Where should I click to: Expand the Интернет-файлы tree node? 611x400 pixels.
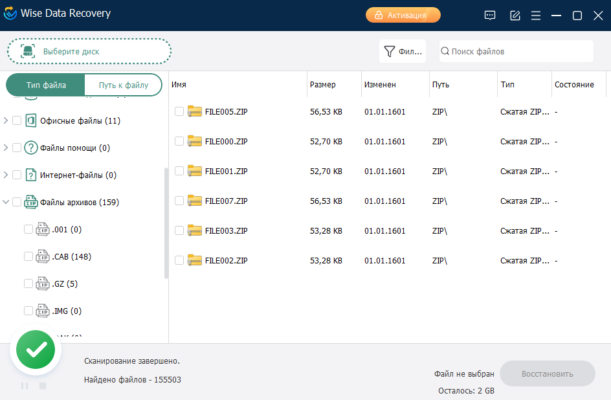coord(5,175)
